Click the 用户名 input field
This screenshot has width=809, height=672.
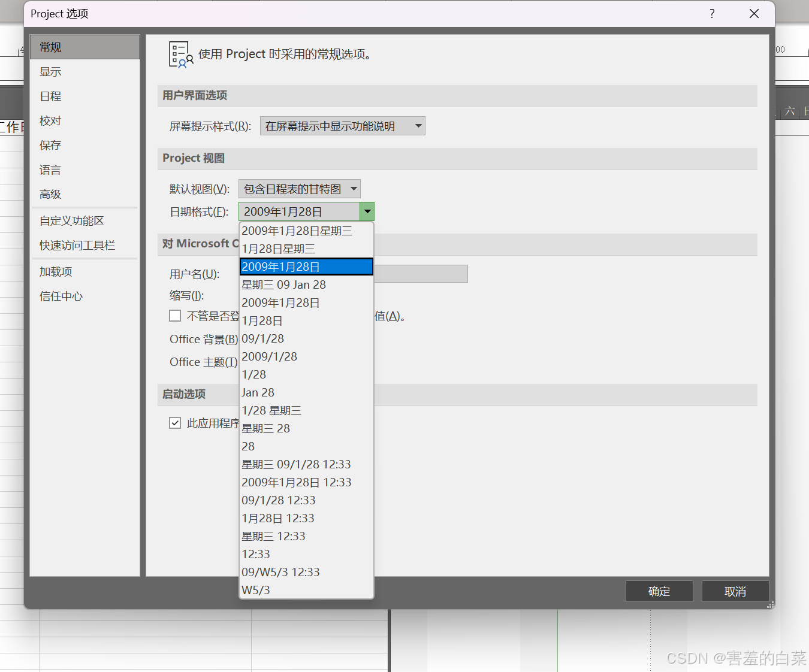pyautogui.click(x=421, y=274)
